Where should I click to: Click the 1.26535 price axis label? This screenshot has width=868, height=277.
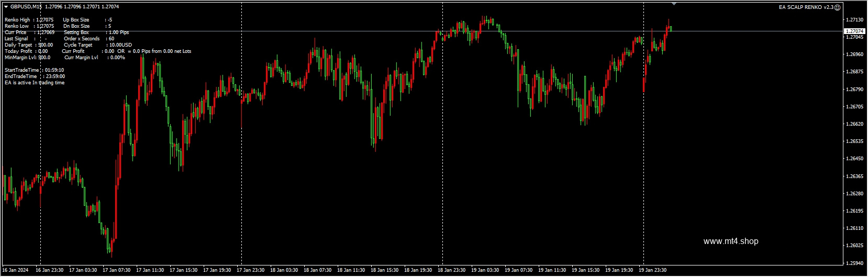pyautogui.click(x=854, y=141)
